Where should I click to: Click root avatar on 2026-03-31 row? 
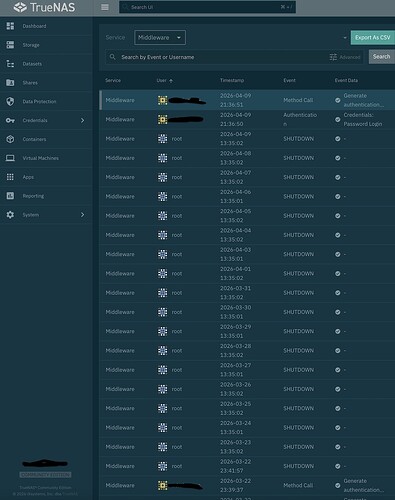click(x=162, y=293)
